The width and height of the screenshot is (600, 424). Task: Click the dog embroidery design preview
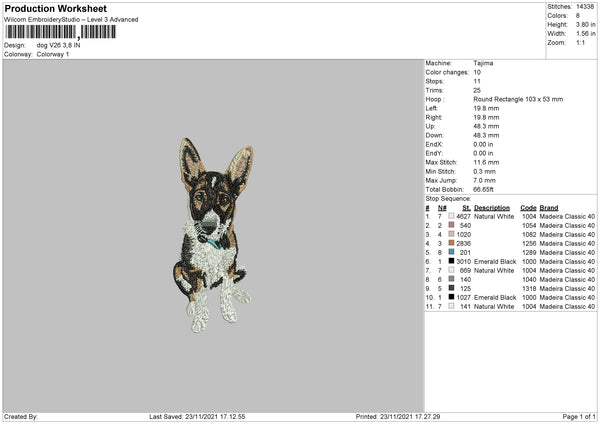(x=213, y=235)
